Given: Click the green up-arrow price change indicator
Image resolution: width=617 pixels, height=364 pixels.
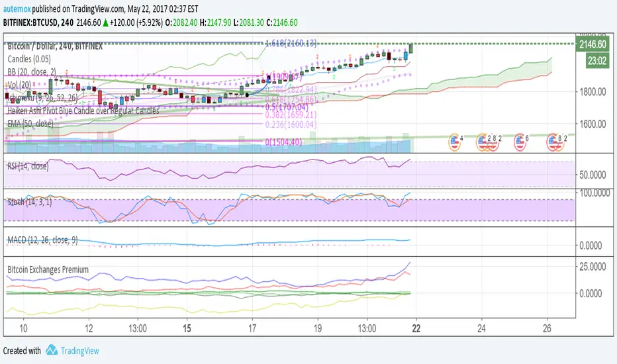Looking at the screenshot, I should click(x=105, y=23).
